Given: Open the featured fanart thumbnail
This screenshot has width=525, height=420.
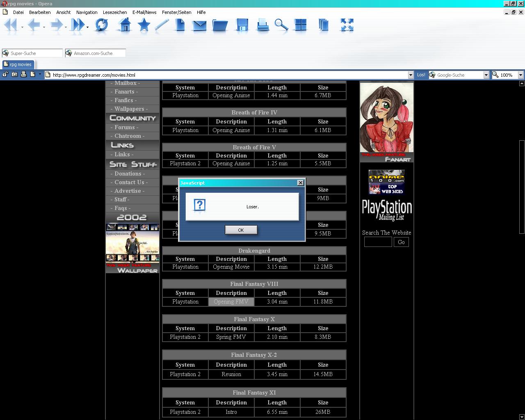Looking at the screenshot, I should pyautogui.click(x=387, y=122).
